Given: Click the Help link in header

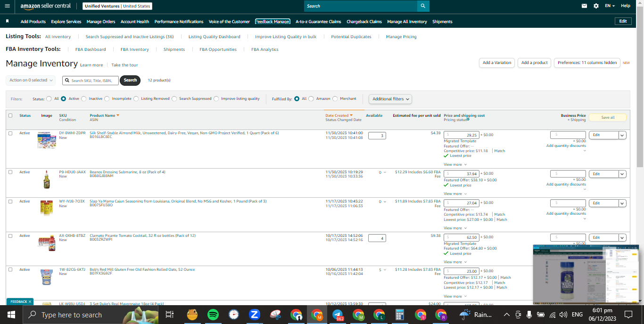Looking at the screenshot, I should (626, 6).
